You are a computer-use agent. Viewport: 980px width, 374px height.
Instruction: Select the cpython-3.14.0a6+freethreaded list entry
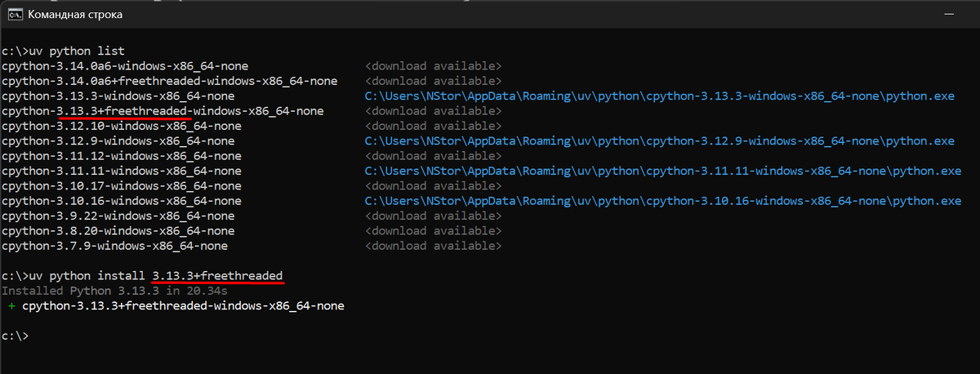(169, 81)
